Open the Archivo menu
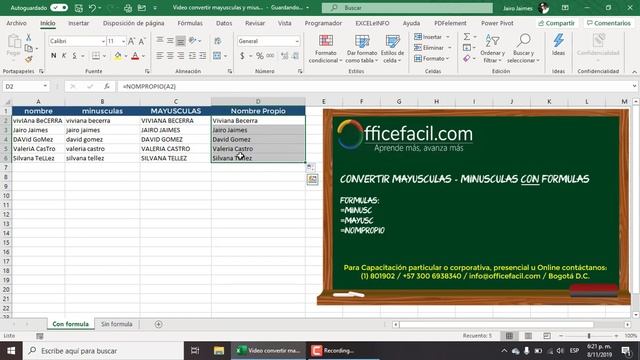The width and height of the screenshot is (640, 360). (x=16, y=23)
